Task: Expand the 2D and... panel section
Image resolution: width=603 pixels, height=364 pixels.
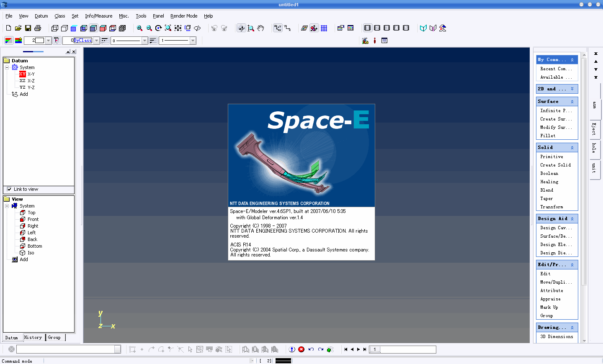Action: click(572, 89)
